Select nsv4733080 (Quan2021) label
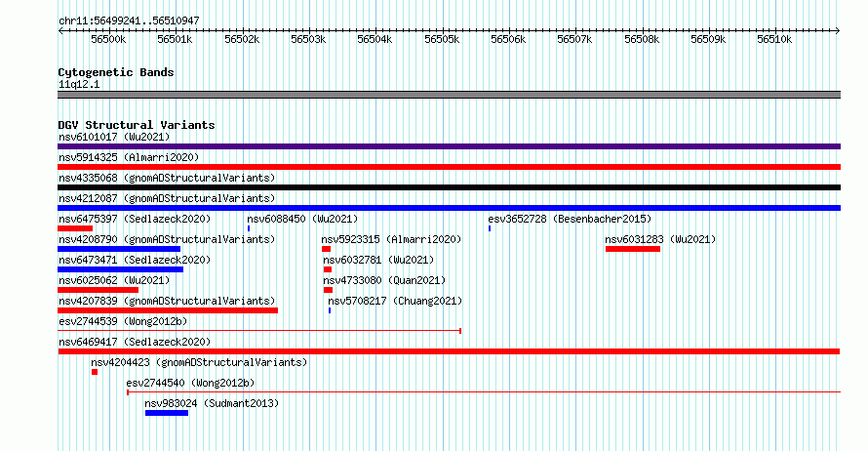Image resolution: width=868 pixels, height=451 pixels. tap(384, 280)
